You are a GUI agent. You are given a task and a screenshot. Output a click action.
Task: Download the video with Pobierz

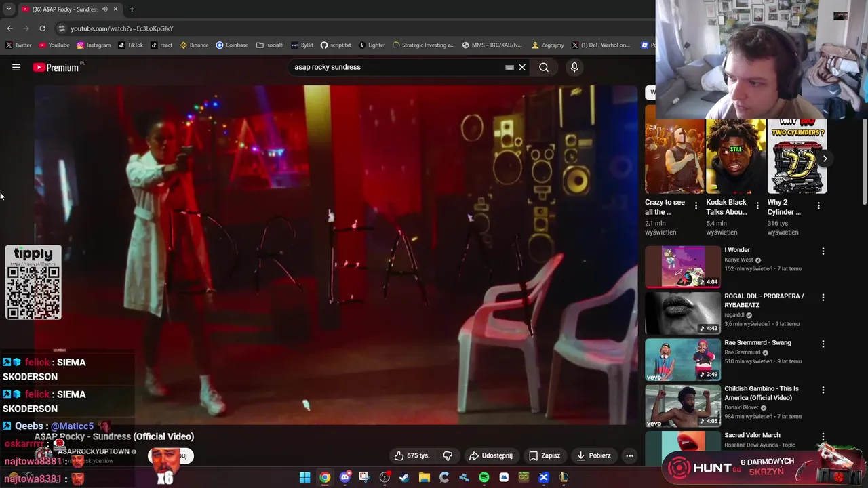594,455
